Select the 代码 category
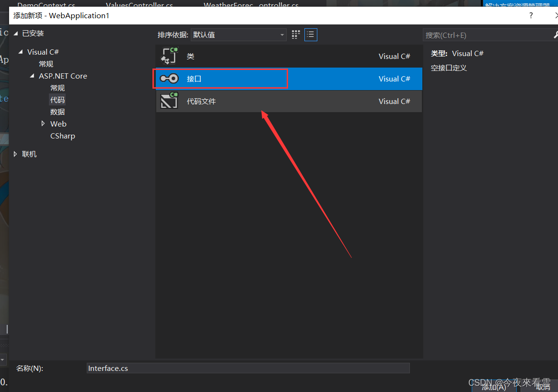The width and height of the screenshot is (558, 392). (x=58, y=100)
